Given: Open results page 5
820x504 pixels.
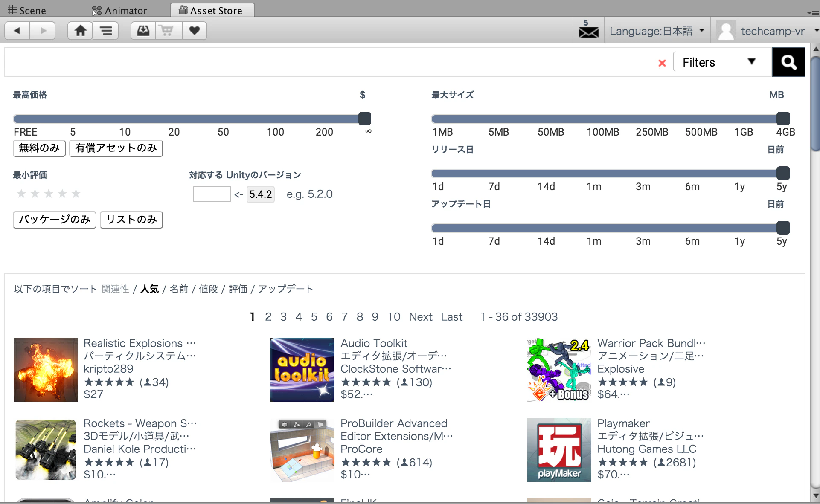Looking at the screenshot, I should [x=314, y=317].
